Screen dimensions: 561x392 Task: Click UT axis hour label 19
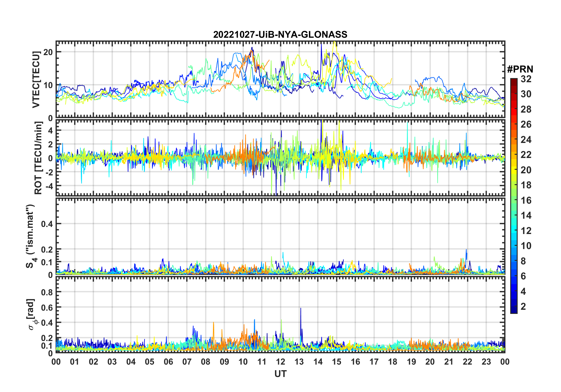[x=411, y=362]
